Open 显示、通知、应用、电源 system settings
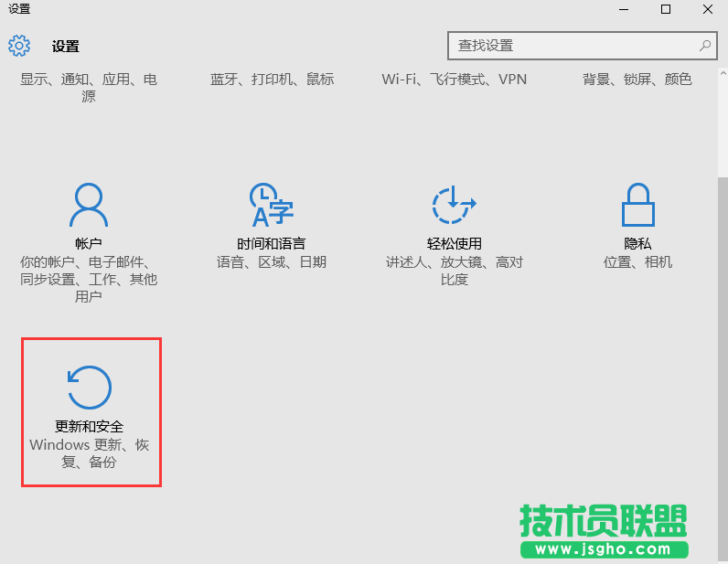 pyautogui.click(x=89, y=88)
